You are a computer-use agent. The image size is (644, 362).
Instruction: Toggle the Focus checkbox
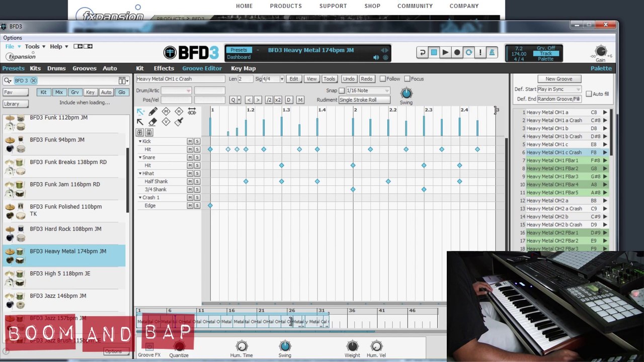click(x=407, y=79)
